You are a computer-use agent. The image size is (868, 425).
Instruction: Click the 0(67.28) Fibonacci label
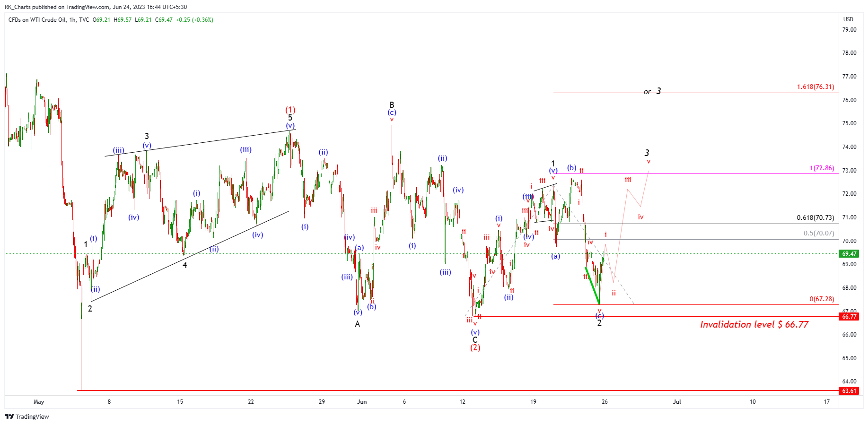click(x=822, y=299)
